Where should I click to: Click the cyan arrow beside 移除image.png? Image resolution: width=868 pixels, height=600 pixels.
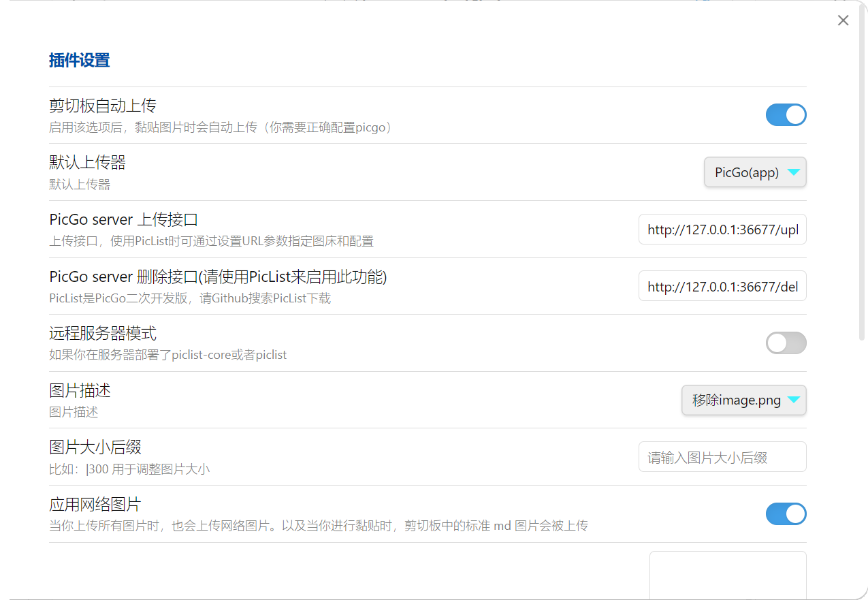tap(793, 400)
